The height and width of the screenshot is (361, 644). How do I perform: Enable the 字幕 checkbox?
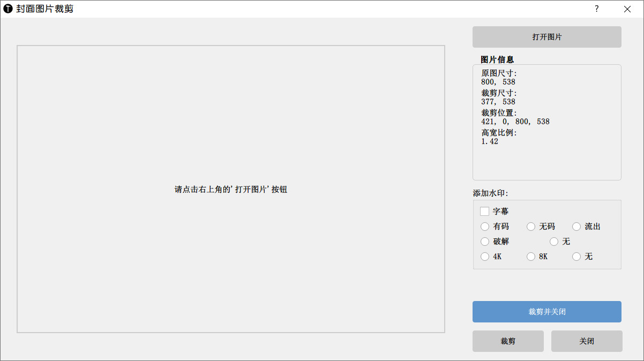[x=485, y=212]
